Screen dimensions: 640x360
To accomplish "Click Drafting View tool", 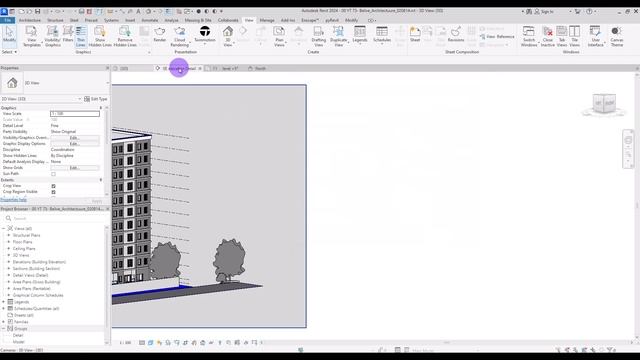I will coord(318,36).
